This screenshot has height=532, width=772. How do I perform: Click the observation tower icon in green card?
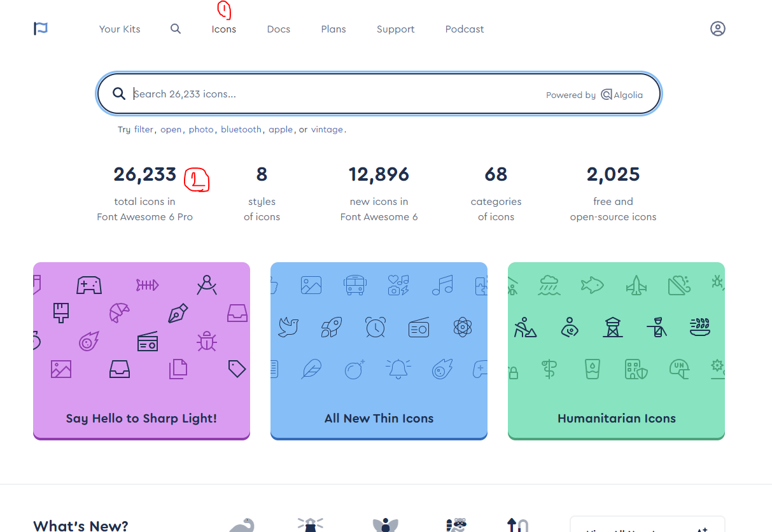click(613, 327)
